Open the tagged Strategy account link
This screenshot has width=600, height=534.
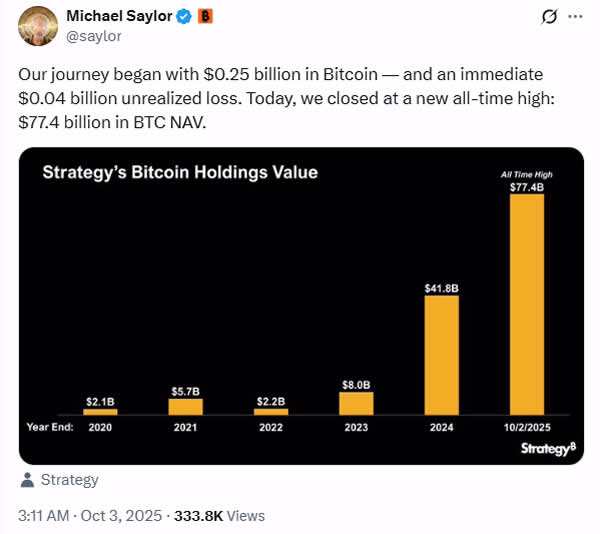click(x=69, y=480)
